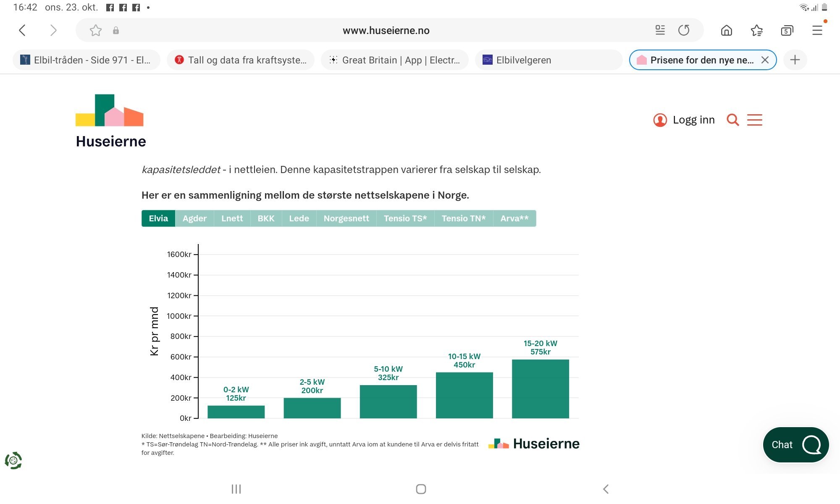This screenshot has width=840, height=504.
Task: Close the Prisene for den nye tab
Action: 765,60
